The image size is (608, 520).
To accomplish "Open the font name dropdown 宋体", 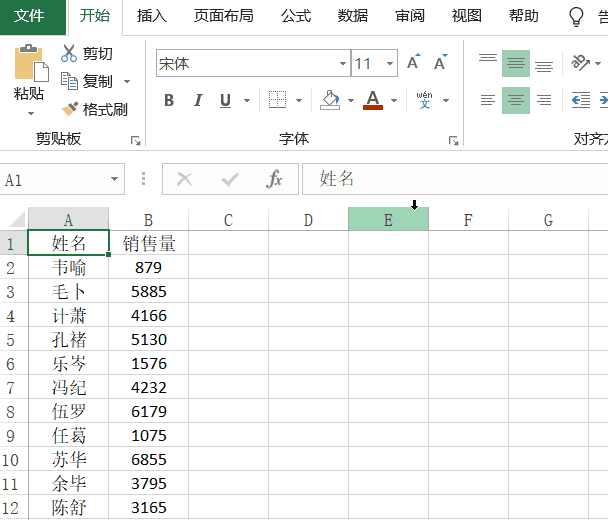I will [x=343, y=63].
